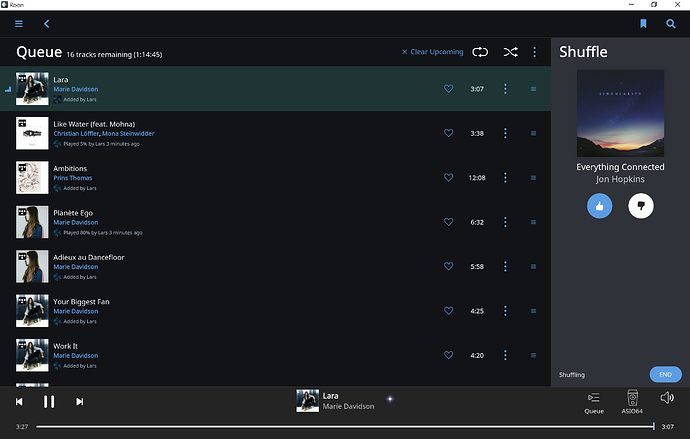Screen dimensions: 690x439
Task: Skip to previous track
Action: (19, 402)
